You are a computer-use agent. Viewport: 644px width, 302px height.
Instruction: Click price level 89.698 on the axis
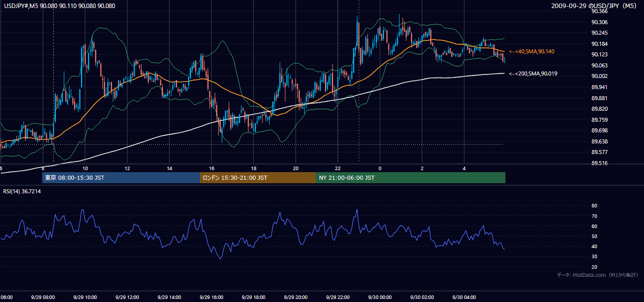tap(599, 130)
